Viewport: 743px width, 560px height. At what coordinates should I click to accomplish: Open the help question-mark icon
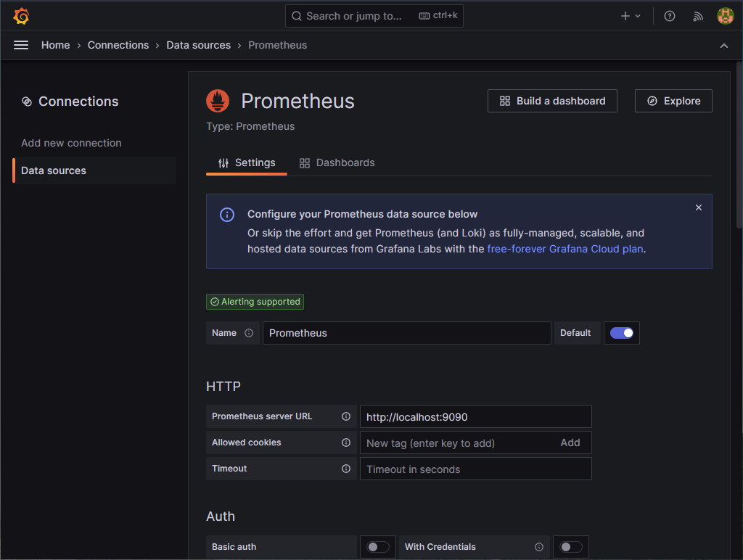click(x=669, y=15)
